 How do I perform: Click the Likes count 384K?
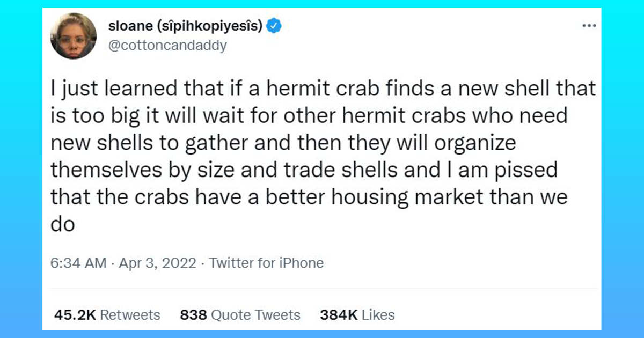point(338,315)
